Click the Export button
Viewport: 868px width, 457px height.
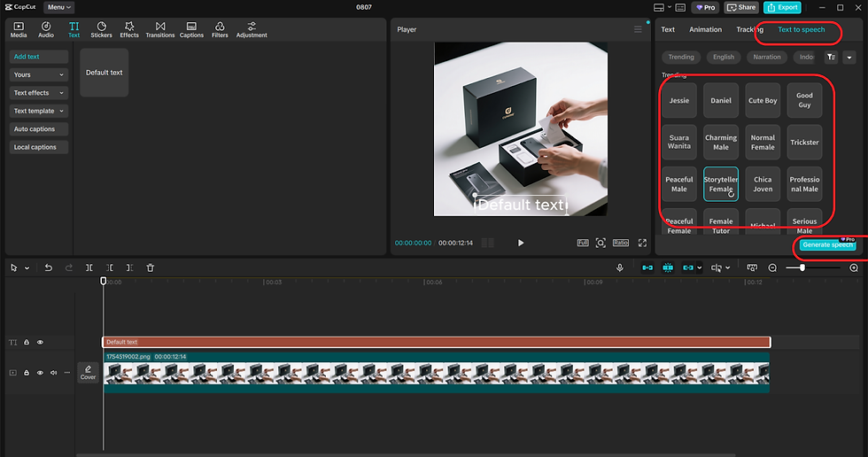[782, 8]
